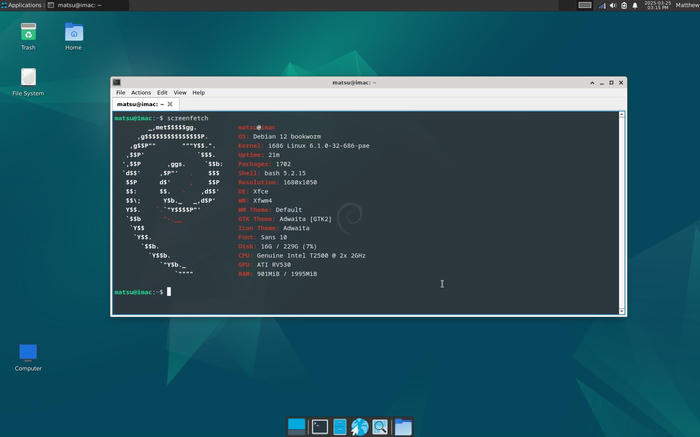The width and height of the screenshot is (700, 437).
Task: Click the Resolution '1680x1050' value
Action: 300,183
